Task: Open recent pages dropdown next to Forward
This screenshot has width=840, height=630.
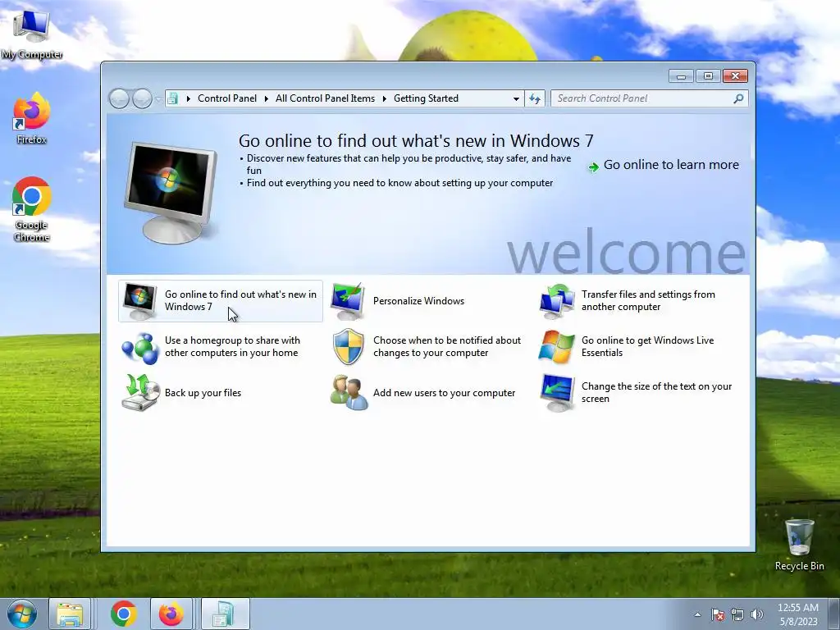Action: pyautogui.click(x=157, y=99)
